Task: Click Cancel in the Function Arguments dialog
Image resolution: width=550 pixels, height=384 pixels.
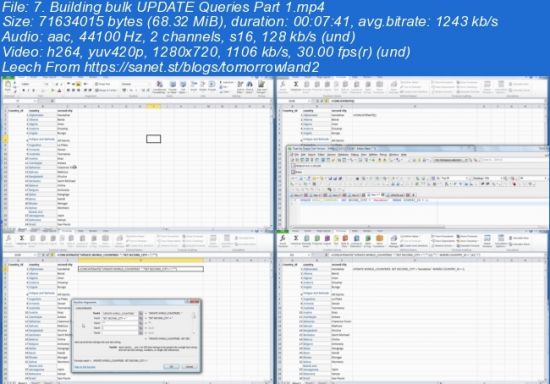Action: click(x=190, y=366)
